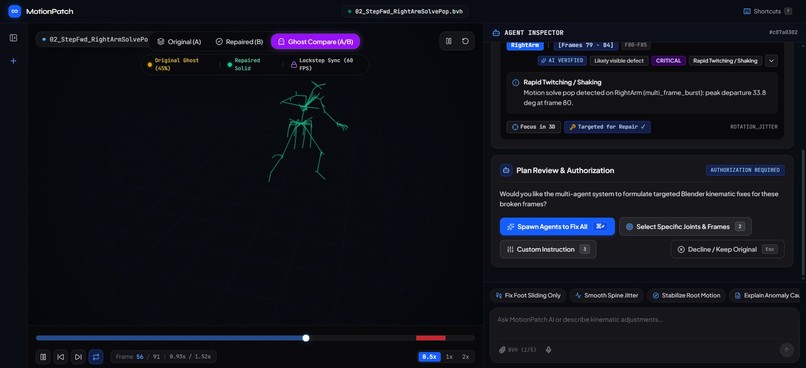Attach a BVH file via paperclip
The width and height of the screenshot is (806, 368).
[x=502, y=350]
